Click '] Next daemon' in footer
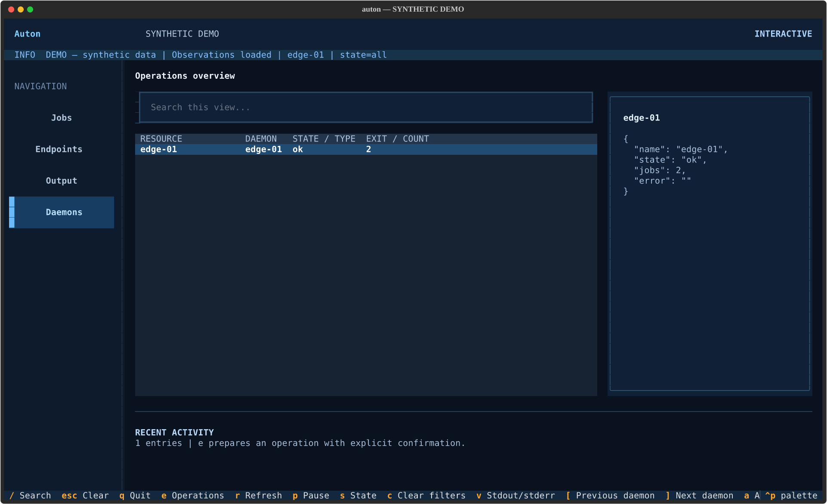This screenshot has height=504, width=827. coord(700,495)
